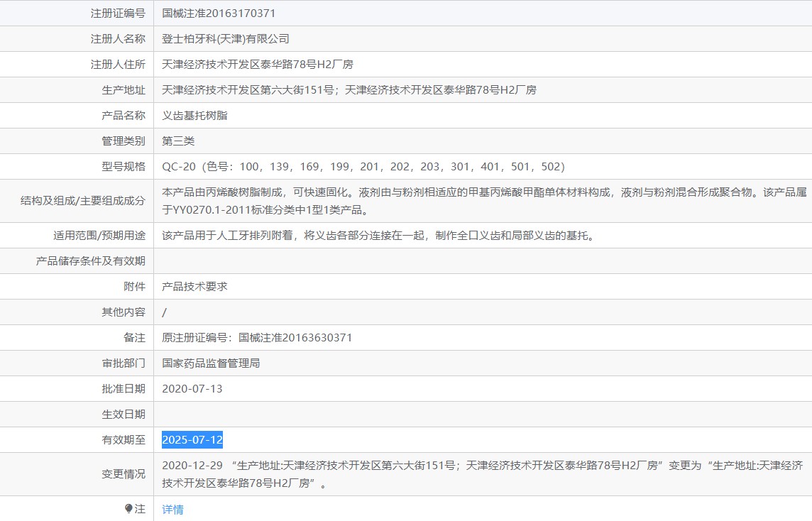This screenshot has height=521, width=812.
Task: Click the 管理类别 label
Action: 124,141
